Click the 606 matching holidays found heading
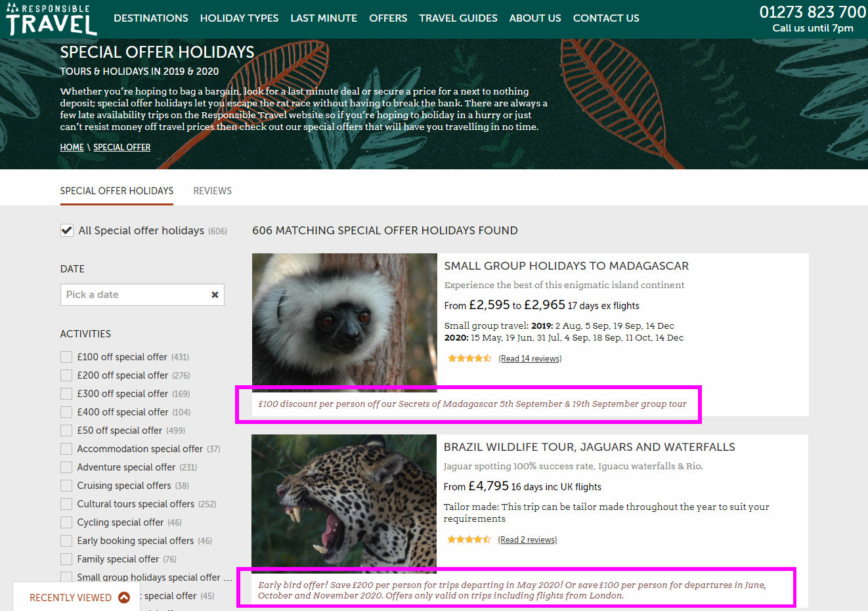 pyautogui.click(x=385, y=230)
